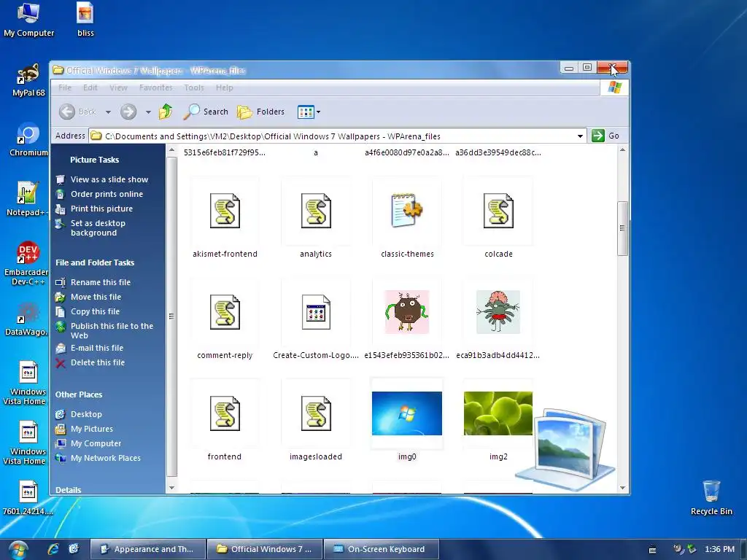Viewport: 747px width, 560px height.
Task: Go to My Pictures in Other Places
Action: pos(91,429)
